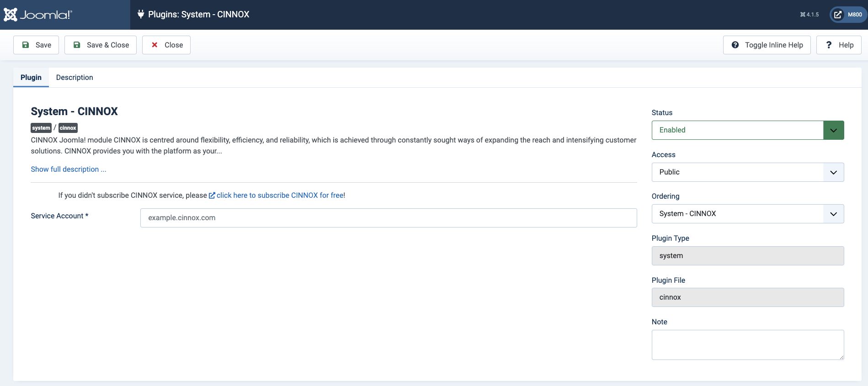This screenshot has width=868, height=386.
Task: Click the Joomla 4.1.5 version indicator
Action: (809, 15)
